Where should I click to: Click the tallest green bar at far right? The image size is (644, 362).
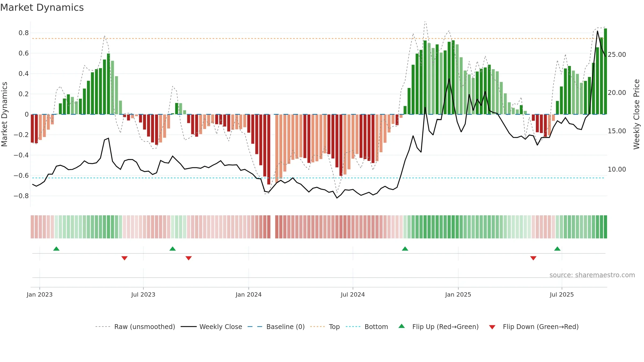pos(605,71)
